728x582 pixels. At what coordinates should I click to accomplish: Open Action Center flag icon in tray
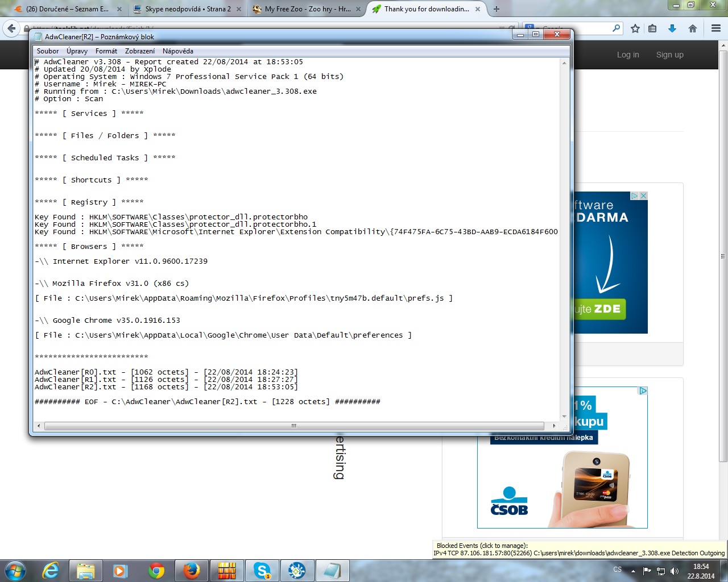pos(647,571)
